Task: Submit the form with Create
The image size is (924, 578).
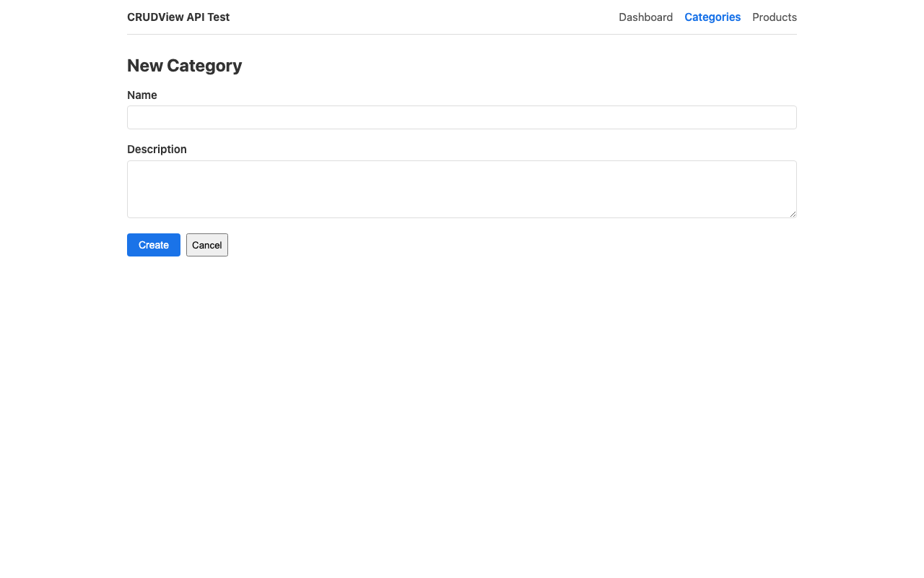Action: point(154,245)
